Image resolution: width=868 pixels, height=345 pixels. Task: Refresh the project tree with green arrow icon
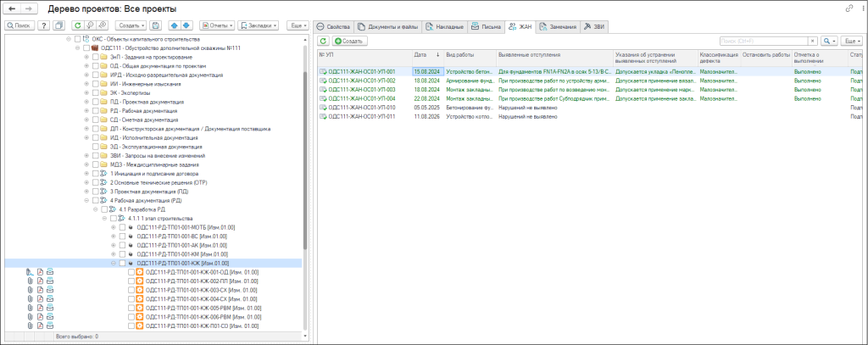click(78, 25)
